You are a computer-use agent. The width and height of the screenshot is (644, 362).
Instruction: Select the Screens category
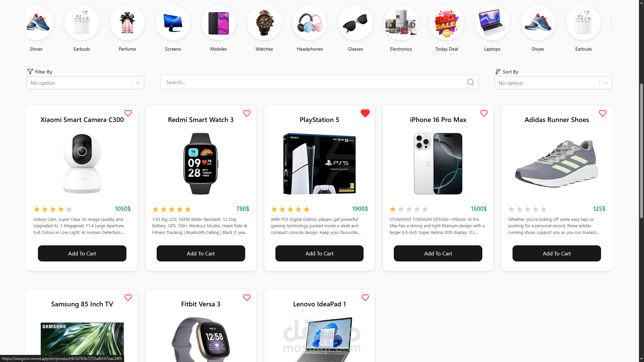173,23
